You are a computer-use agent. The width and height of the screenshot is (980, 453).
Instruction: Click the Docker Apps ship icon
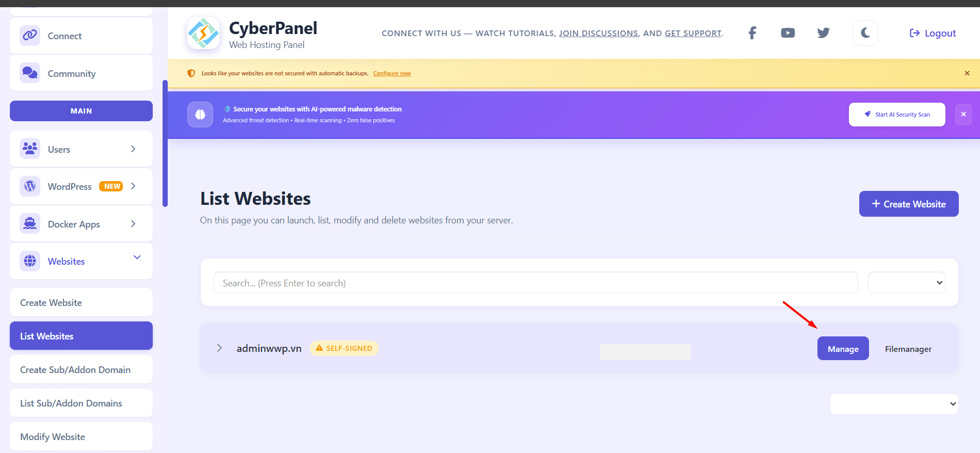pyautogui.click(x=30, y=224)
